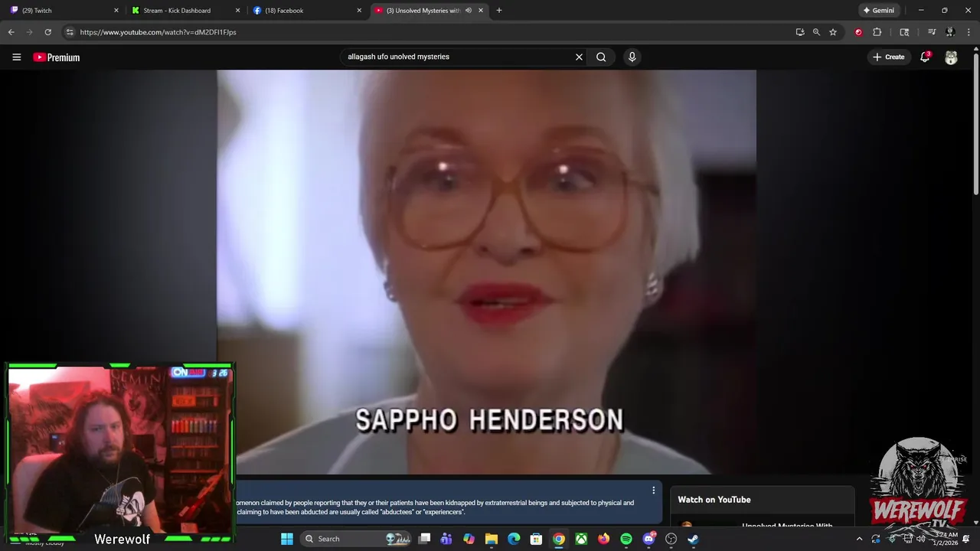Click the Windows taskbar Search box
This screenshot has width=980, height=551.
[x=357, y=539]
